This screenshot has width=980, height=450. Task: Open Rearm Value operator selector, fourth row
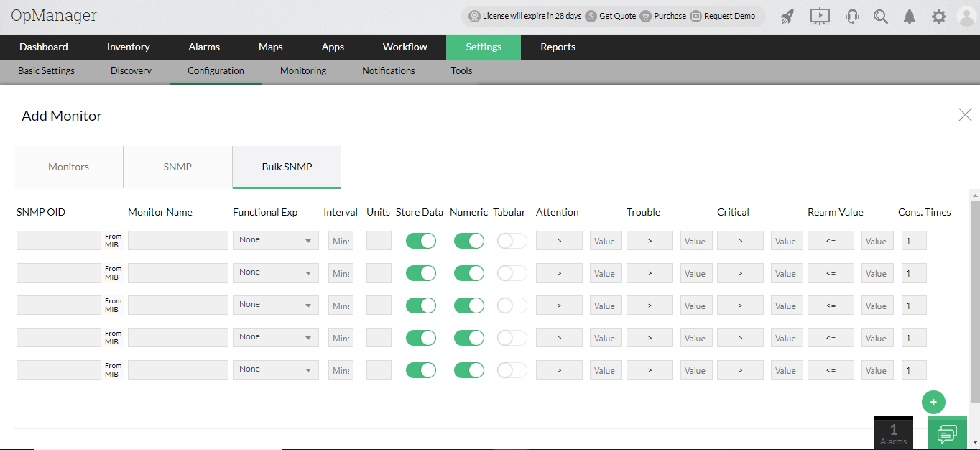pos(831,337)
